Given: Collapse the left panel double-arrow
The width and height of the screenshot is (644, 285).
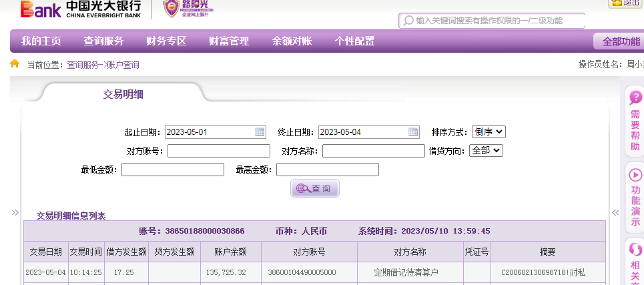Looking at the screenshot, I should coord(15,213).
